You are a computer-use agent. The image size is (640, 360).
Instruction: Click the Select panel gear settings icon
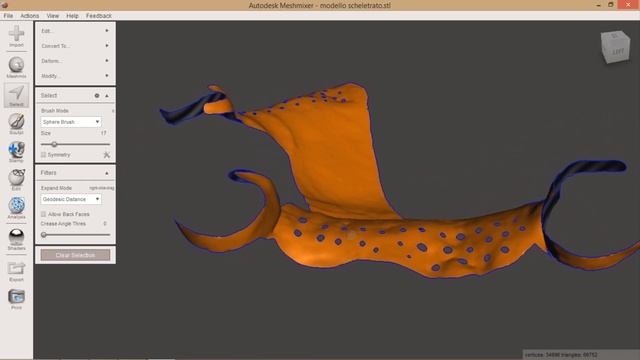tap(97, 96)
